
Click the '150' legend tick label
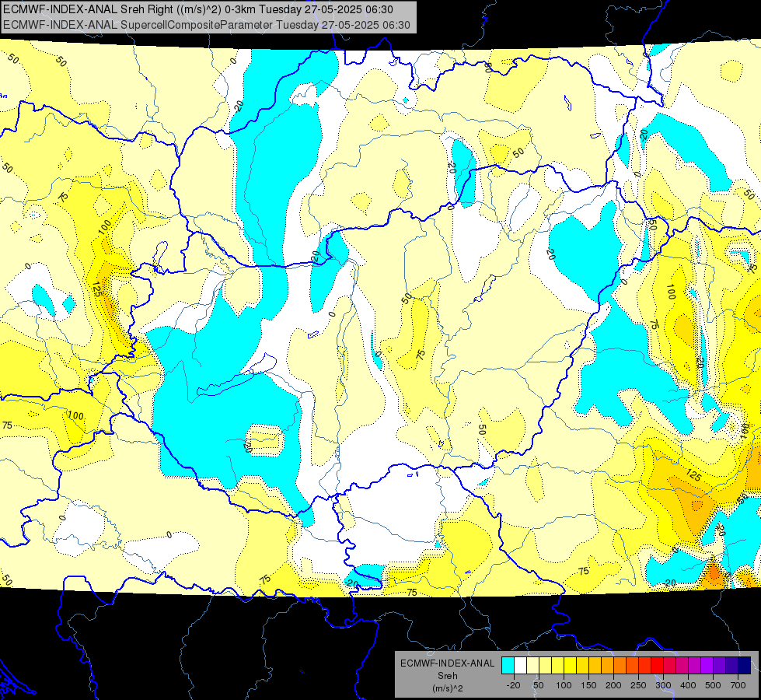588,685
